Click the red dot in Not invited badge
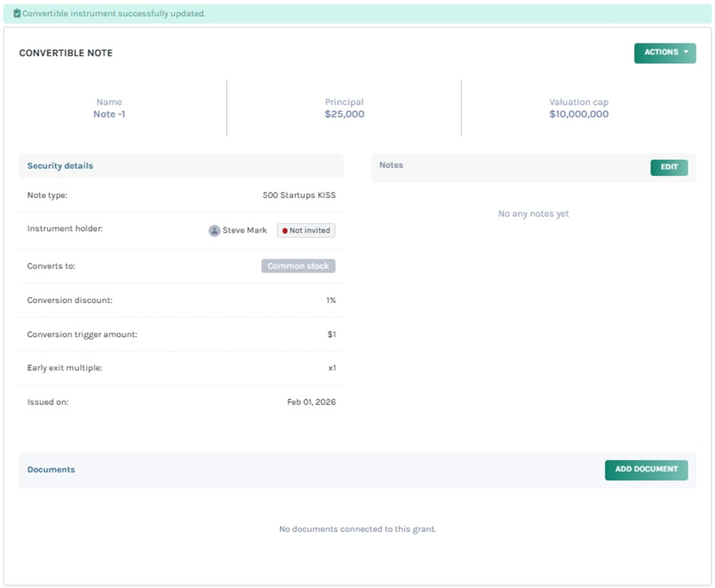 (285, 230)
